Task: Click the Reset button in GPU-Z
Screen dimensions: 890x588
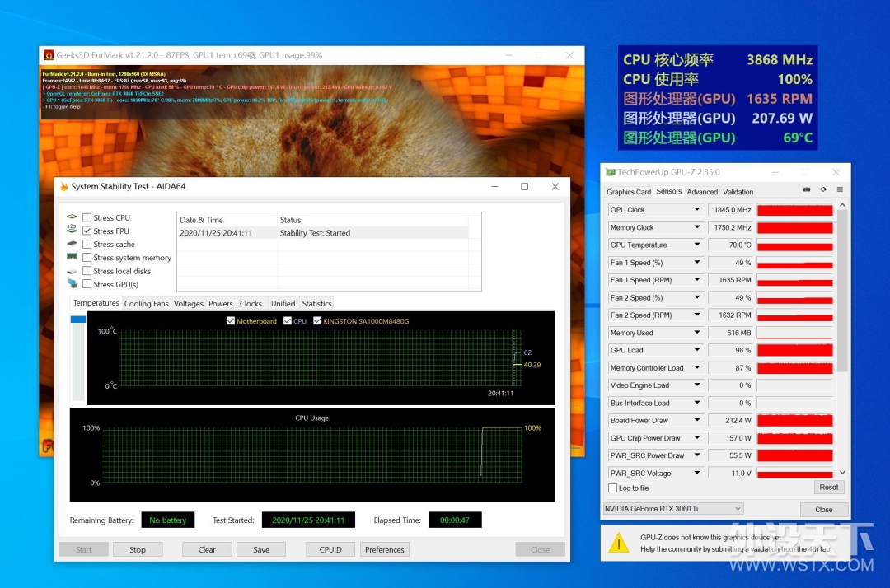Action: click(828, 487)
